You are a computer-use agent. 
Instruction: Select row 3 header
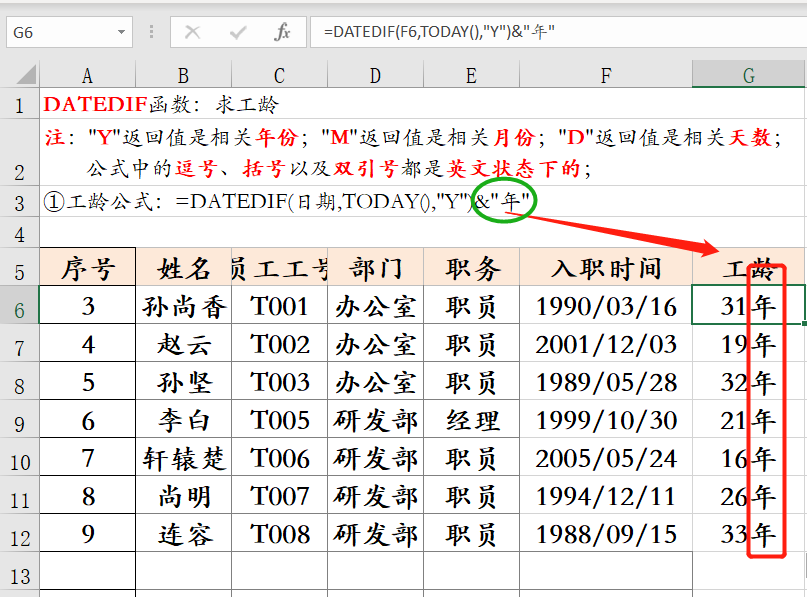click(20, 202)
